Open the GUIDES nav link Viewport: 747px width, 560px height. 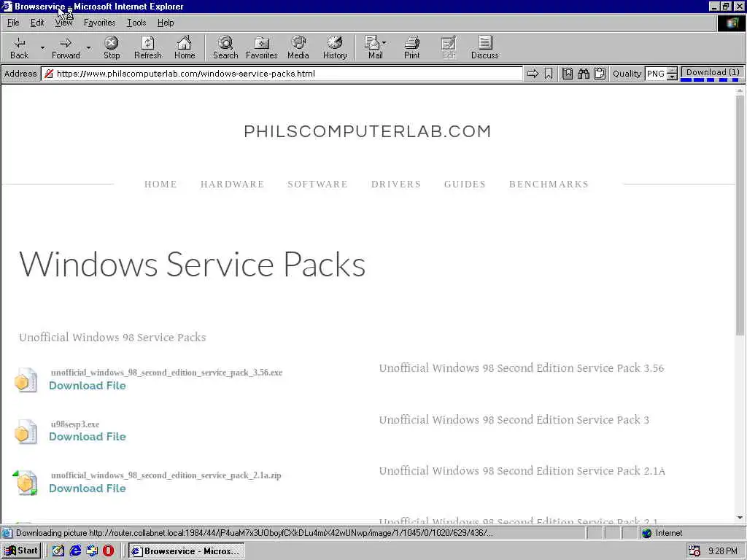465,184
